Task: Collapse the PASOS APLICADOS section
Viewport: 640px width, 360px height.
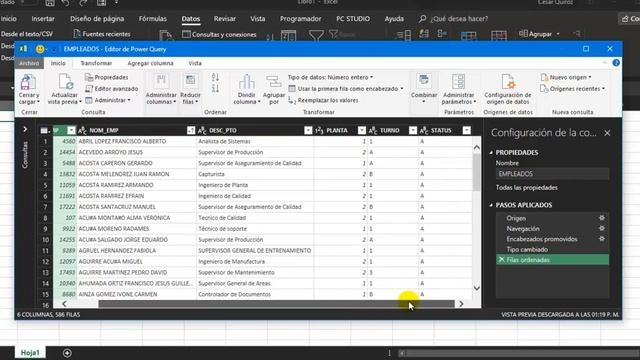Action: (491, 205)
